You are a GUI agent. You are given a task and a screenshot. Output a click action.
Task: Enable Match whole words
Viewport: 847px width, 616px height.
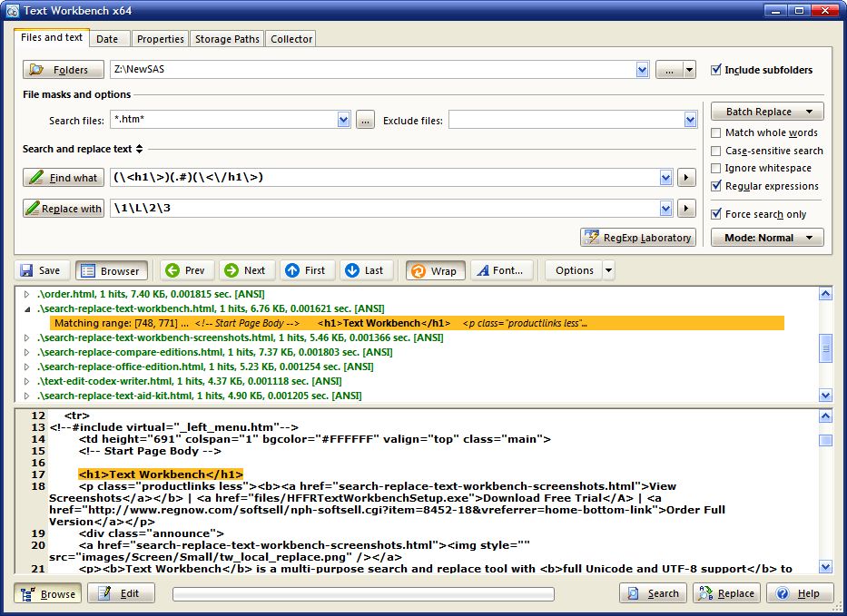(x=716, y=132)
